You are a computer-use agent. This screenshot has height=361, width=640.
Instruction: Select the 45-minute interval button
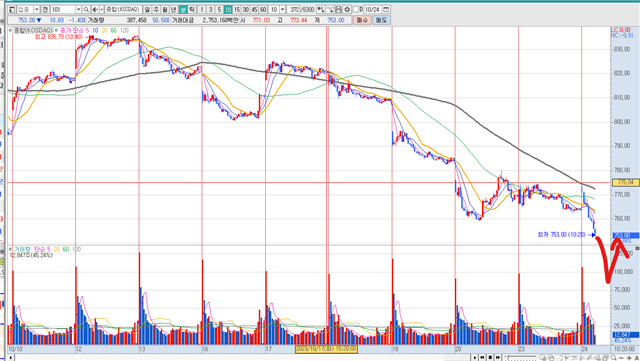254,9
